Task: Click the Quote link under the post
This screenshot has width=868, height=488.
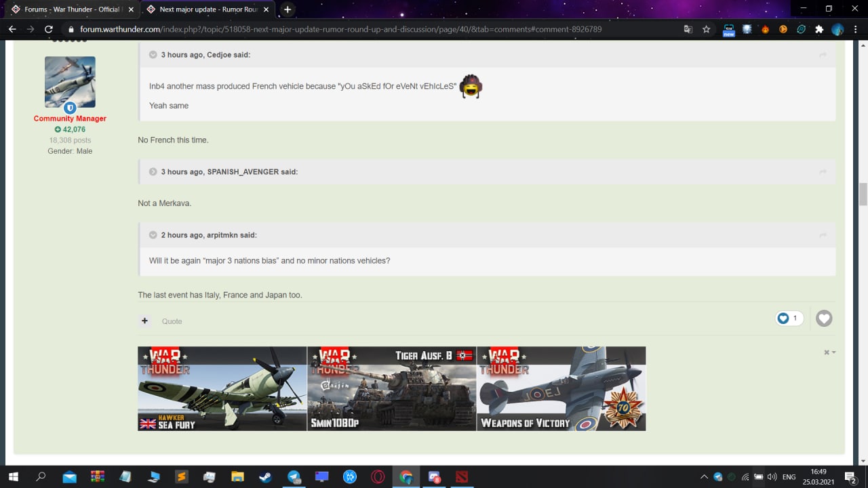Action: click(x=172, y=321)
